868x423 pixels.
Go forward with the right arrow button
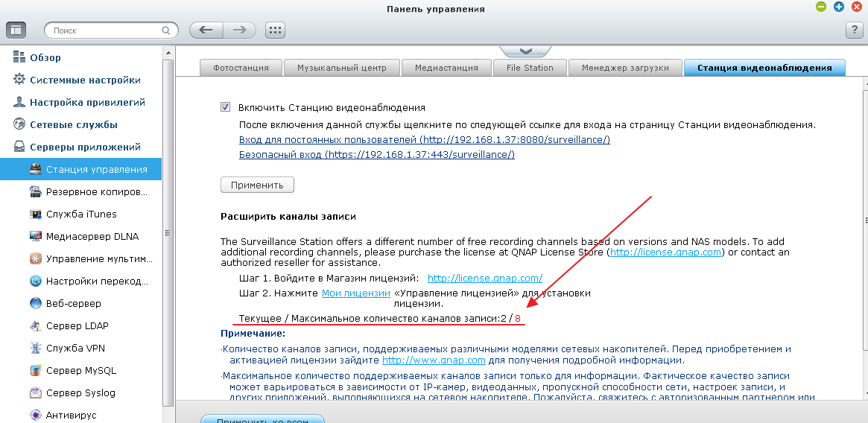click(240, 30)
